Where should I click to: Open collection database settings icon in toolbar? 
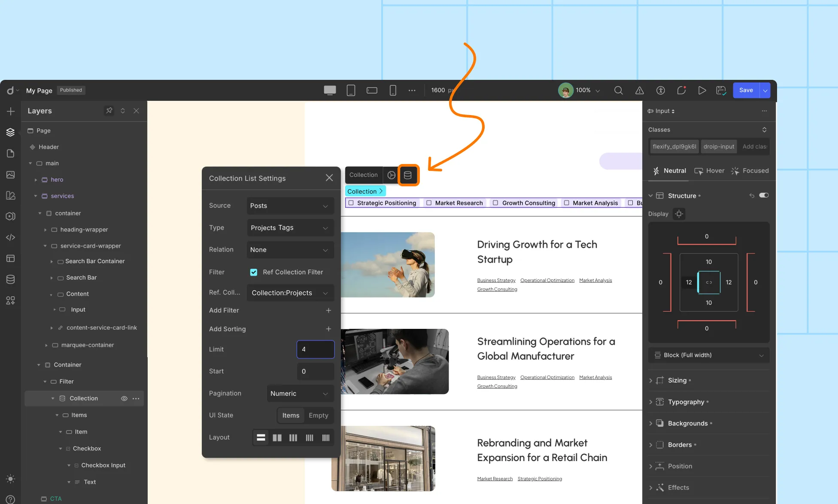(x=408, y=175)
